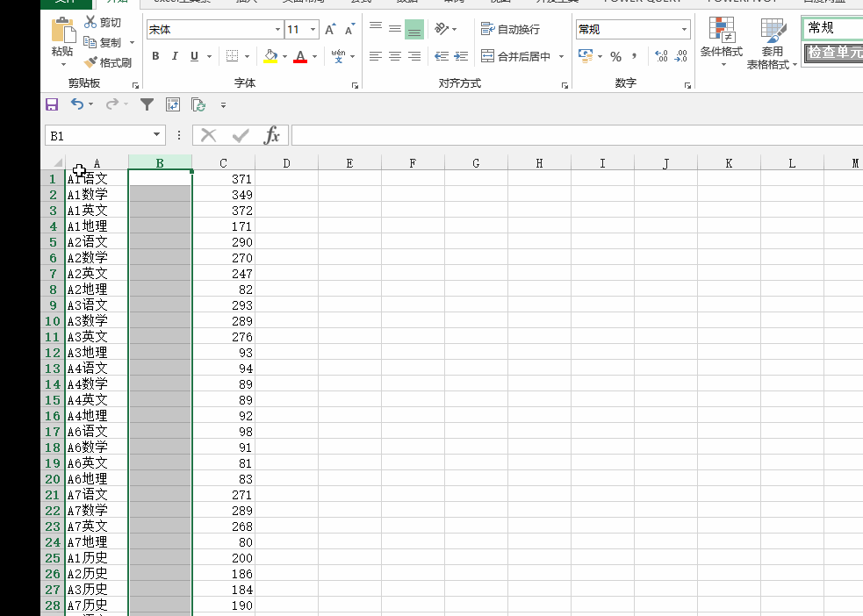Click into the formula bar
The image size is (863, 616).
coord(578,135)
